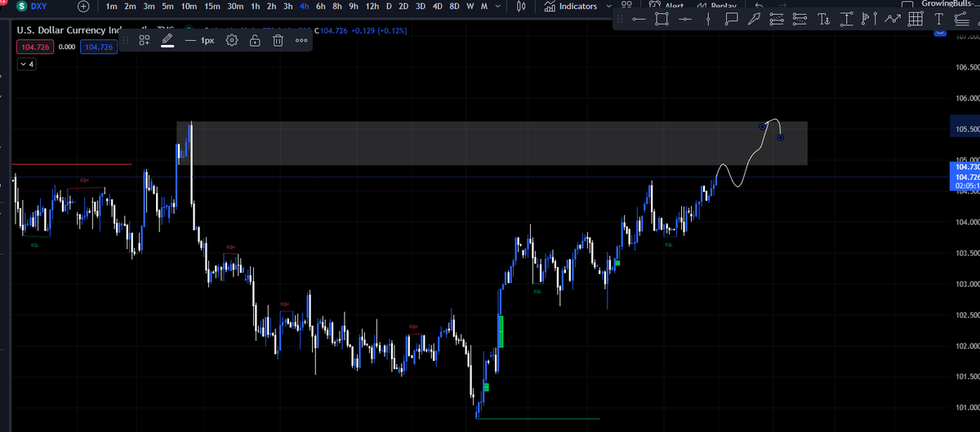
Task: Select the red horizontal line near 105.000
Action: [x=72, y=165]
